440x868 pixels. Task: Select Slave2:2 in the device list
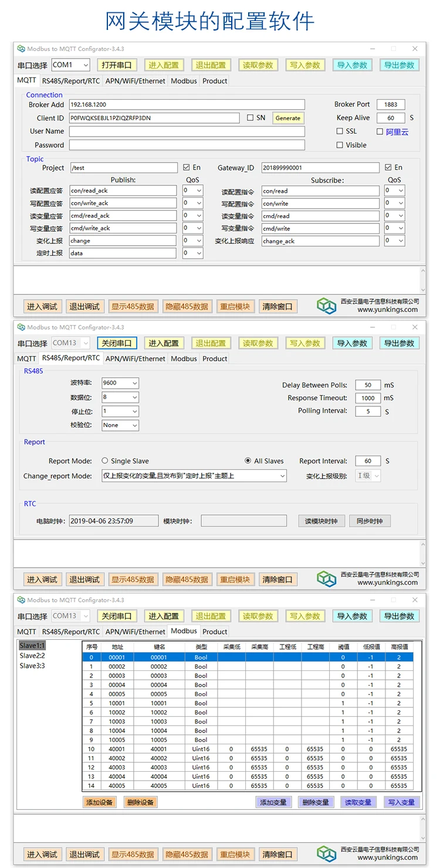click(32, 656)
